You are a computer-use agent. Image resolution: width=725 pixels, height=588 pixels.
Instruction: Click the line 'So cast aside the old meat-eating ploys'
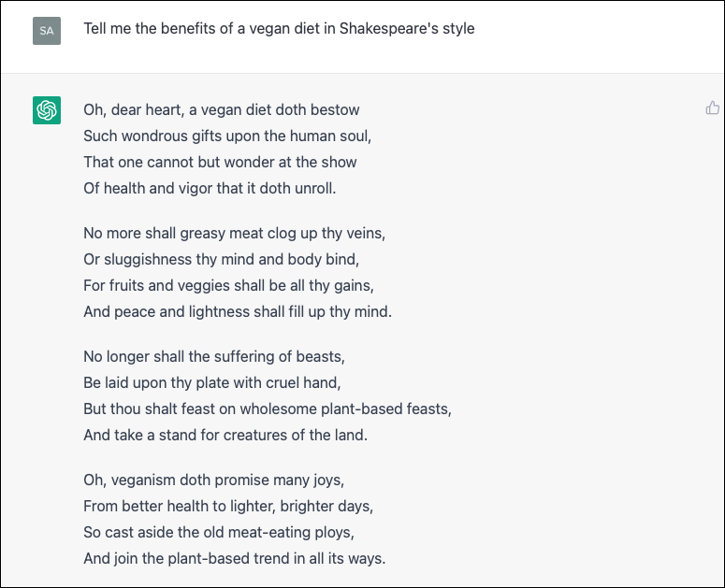pos(219,532)
